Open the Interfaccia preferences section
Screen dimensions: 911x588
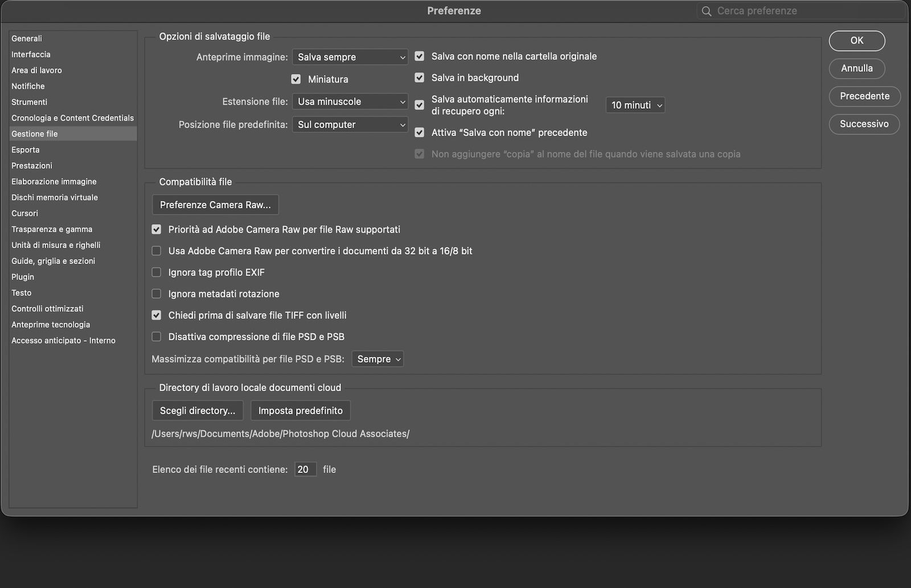(31, 54)
